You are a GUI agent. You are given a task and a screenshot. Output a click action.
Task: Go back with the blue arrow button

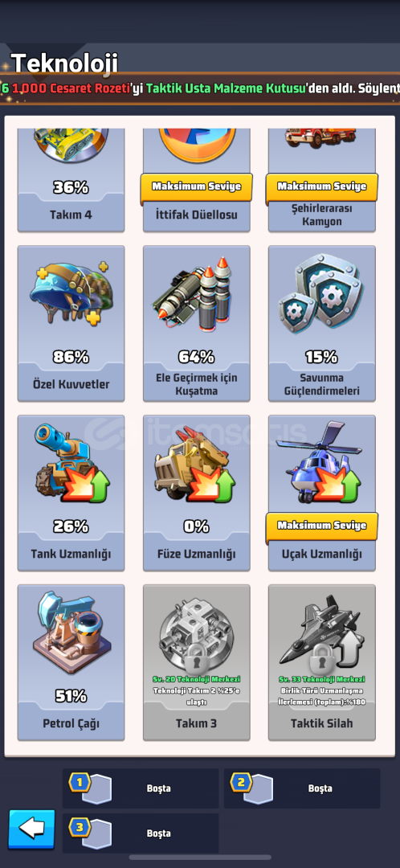coord(31,829)
